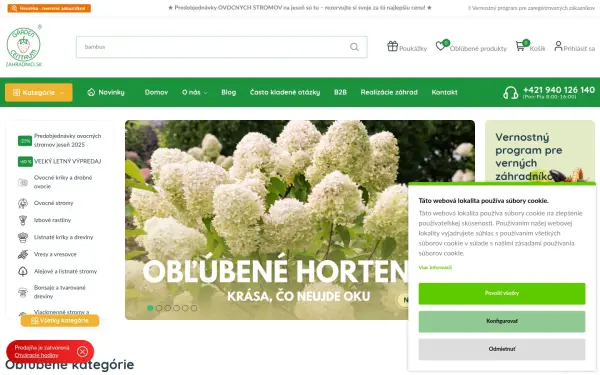Expand the Kategórie dropdown button

click(x=39, y=93)
